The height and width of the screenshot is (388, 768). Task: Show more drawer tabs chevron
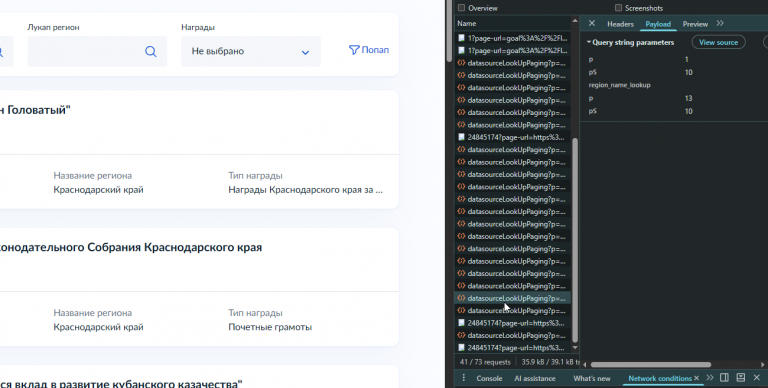[710, 378]
